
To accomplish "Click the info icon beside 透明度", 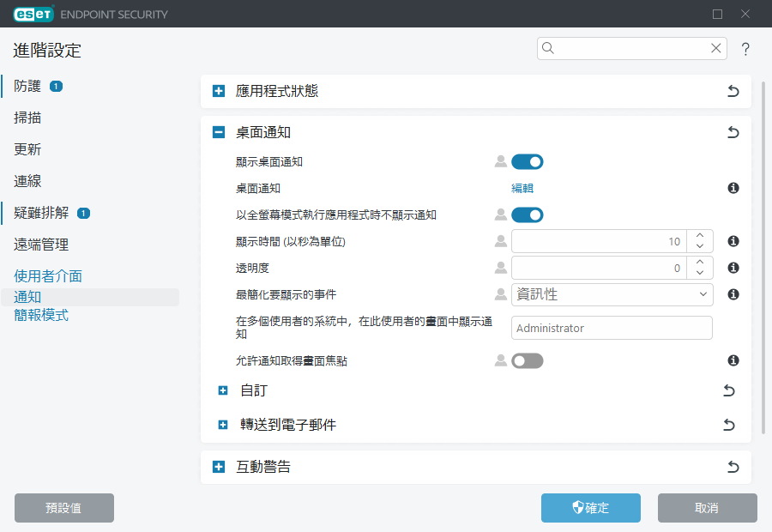I will pos(733,268).
